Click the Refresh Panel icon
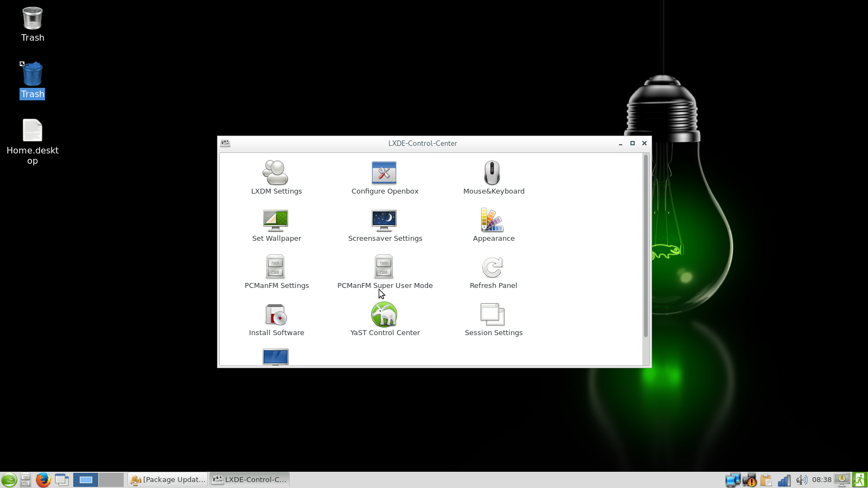Image resolution: width=868 pixels, height=488 pixels. (492, 268)
